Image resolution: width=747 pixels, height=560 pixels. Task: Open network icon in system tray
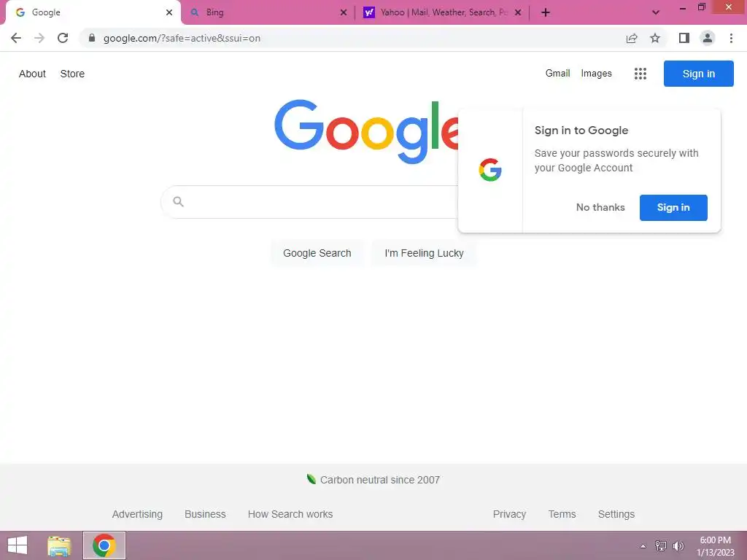(x=660, y=545)
